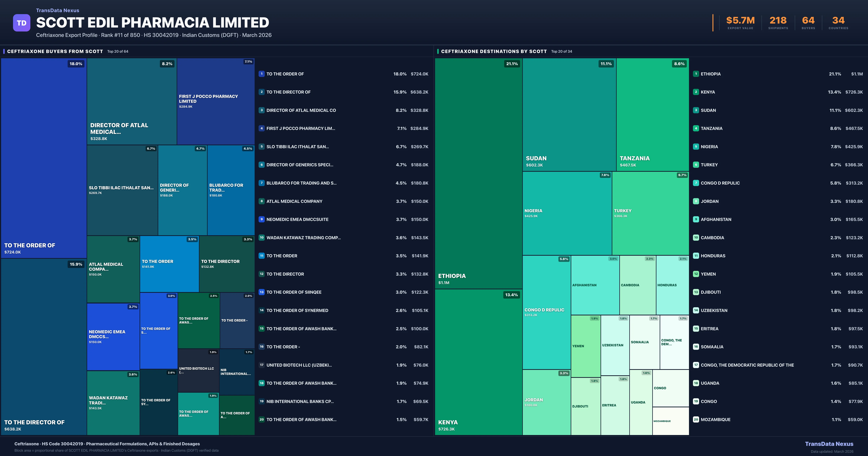Click rank badge 1 beside TO THE ORDER OF
The width and height of the screenshot is (868, 456).
pos(261,74)
